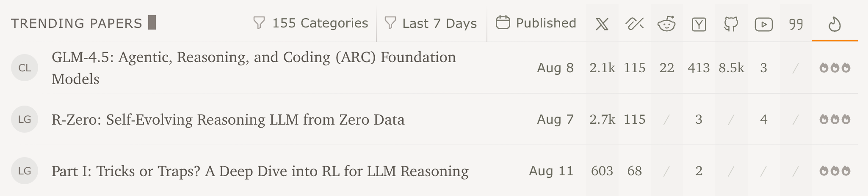Click R-Zero's 2.7k X mentions count
The height and width of the screenshot is (196, 868).
(602, 120)
